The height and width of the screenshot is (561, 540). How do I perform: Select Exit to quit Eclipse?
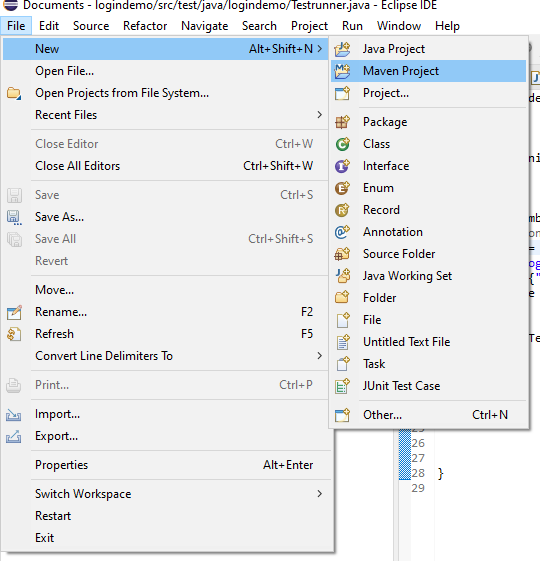[x=165, y=538]
